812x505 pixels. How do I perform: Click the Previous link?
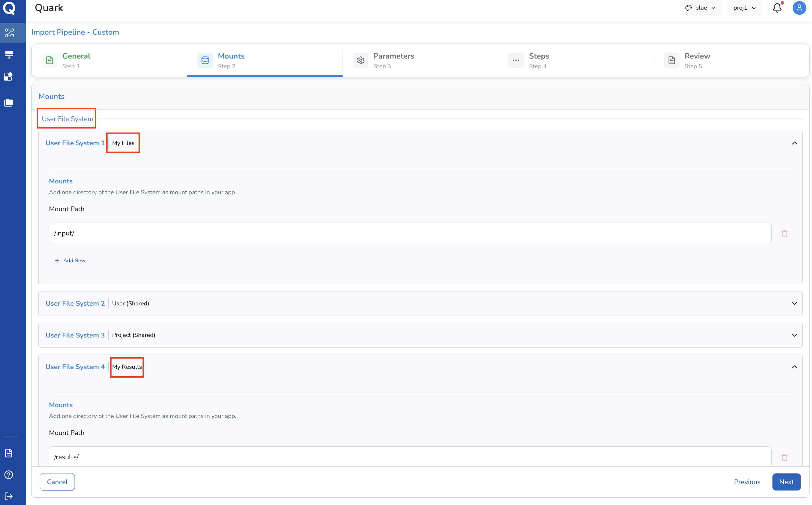[747, 482]
